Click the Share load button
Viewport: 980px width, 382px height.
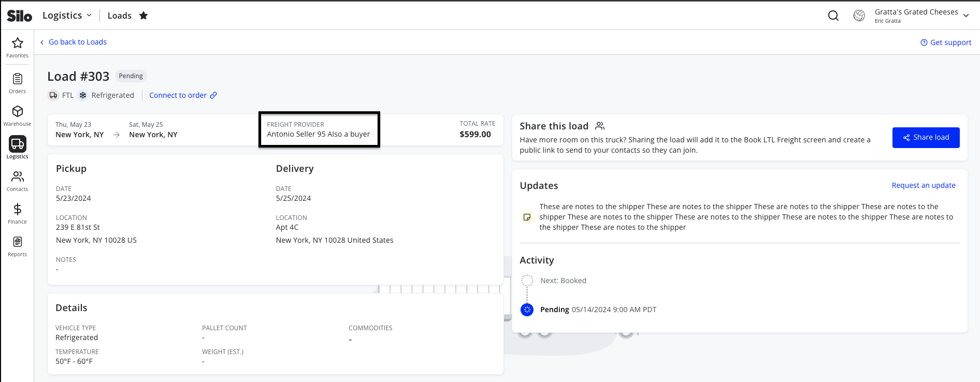(926, 138)
